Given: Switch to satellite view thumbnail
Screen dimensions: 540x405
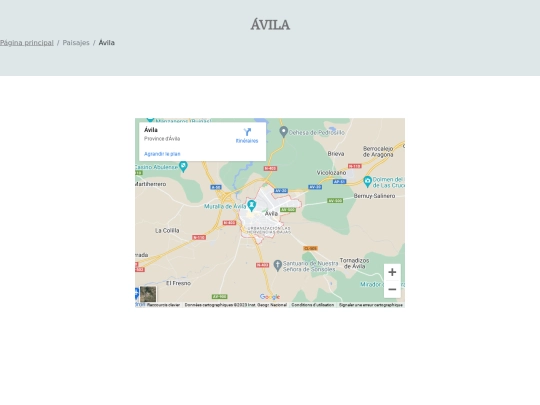Looking at the screenshot, I should [148, 294].
